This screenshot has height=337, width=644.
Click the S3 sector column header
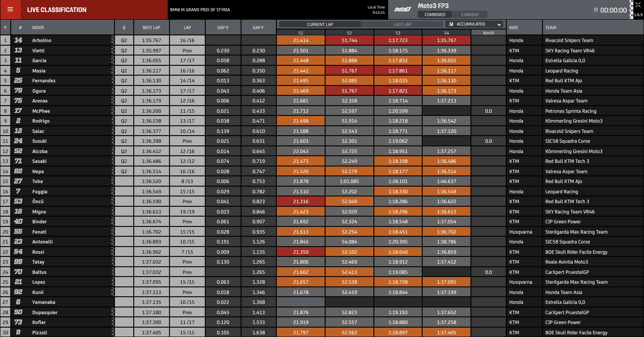click(x=398, y=33)
